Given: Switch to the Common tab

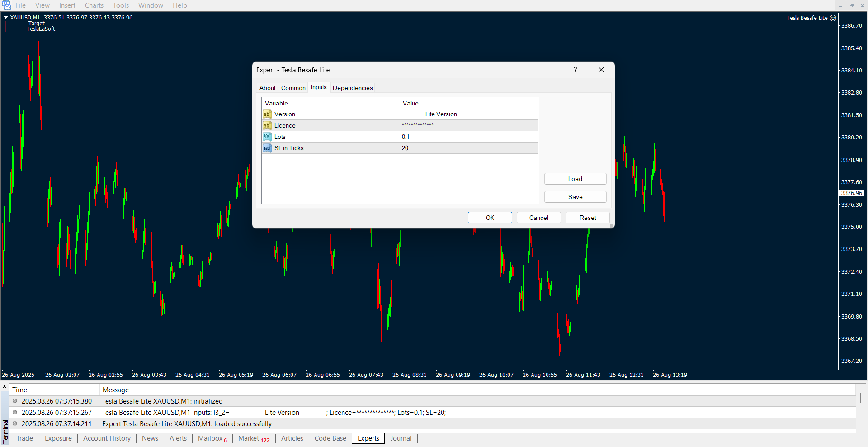Looking at the screenshot, I should pos(293,88).
